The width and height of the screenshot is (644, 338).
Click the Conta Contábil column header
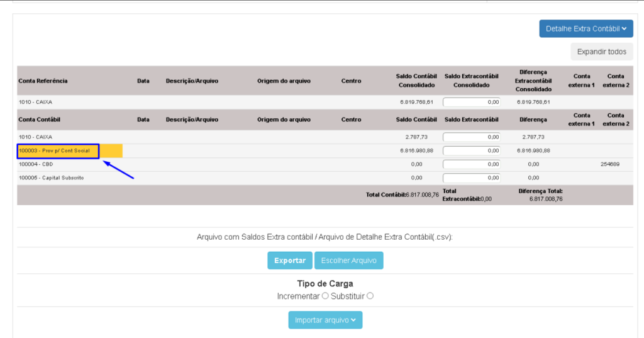[42, 119]
